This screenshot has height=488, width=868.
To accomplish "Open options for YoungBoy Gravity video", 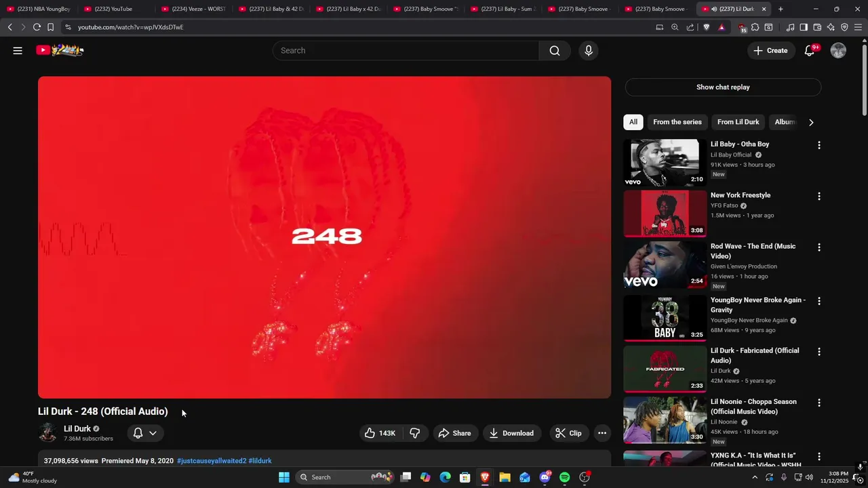I will coord(818,301).
